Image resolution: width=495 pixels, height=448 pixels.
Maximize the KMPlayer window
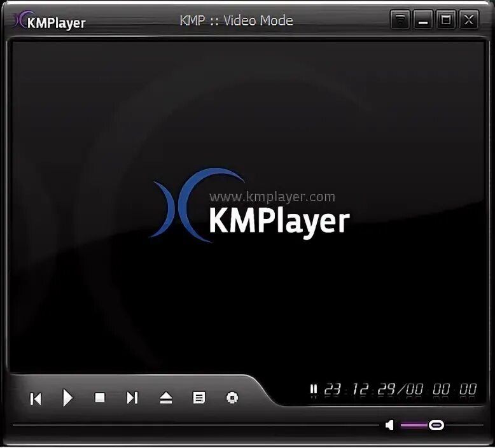(446, 20)
